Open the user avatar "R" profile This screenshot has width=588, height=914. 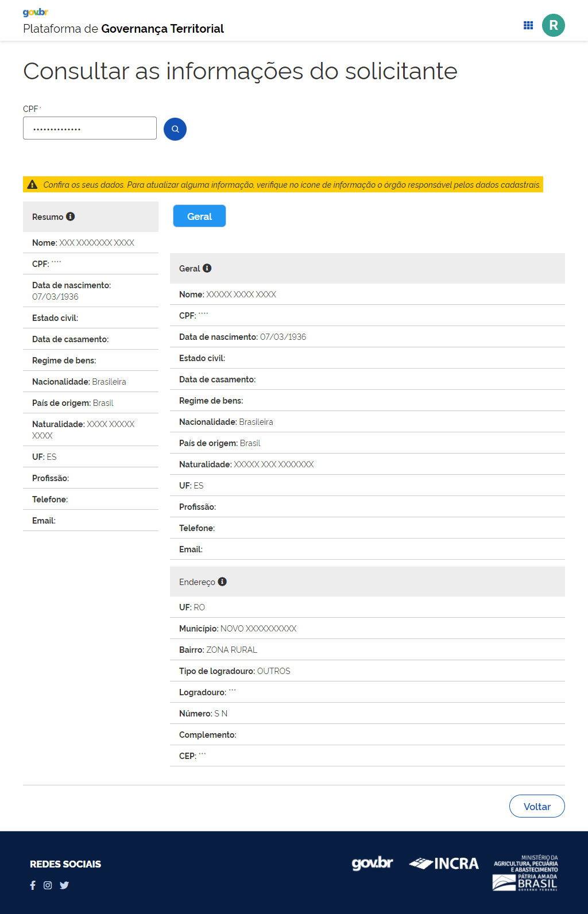pos(553,25)
